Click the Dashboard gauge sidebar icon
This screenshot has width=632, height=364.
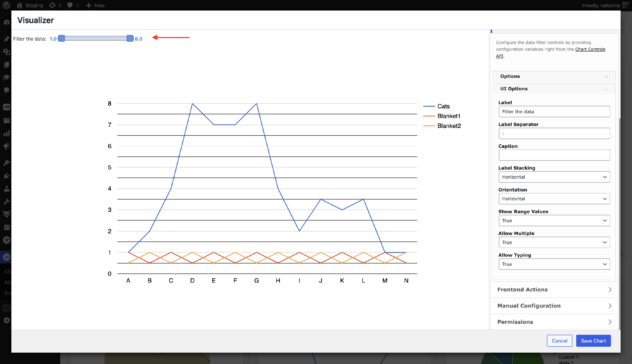7,22
